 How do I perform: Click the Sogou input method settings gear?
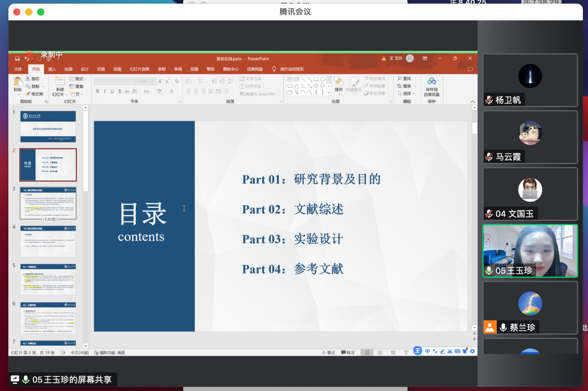(x=473, y=351)
